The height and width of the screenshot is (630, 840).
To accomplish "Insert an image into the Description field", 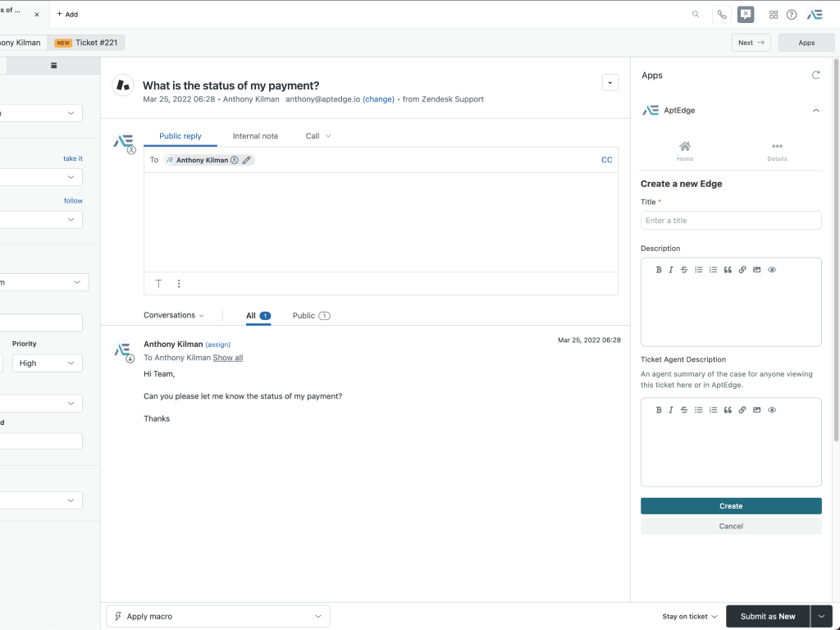I will click(756, 269).
